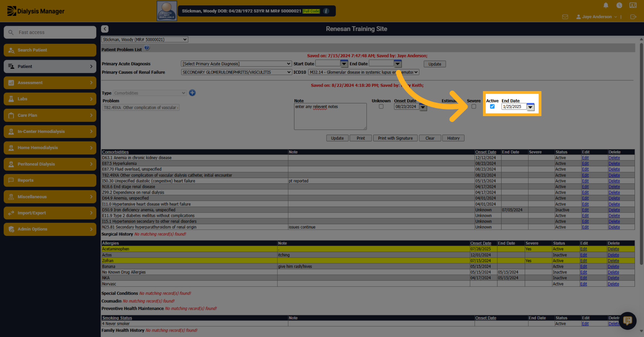The image size is (644, 337).
Task: Open the patient ID card icon
Action: click(633, 5)
